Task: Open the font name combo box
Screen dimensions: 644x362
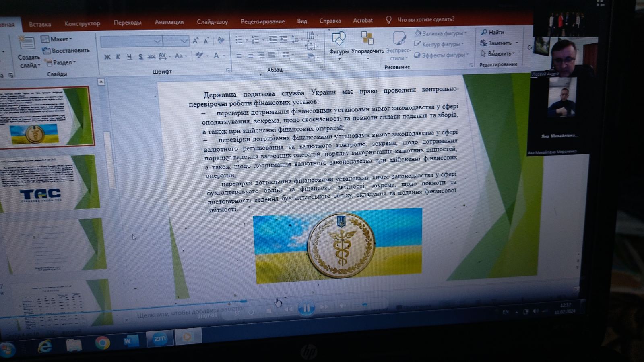Action: click(x=131, y=41)
